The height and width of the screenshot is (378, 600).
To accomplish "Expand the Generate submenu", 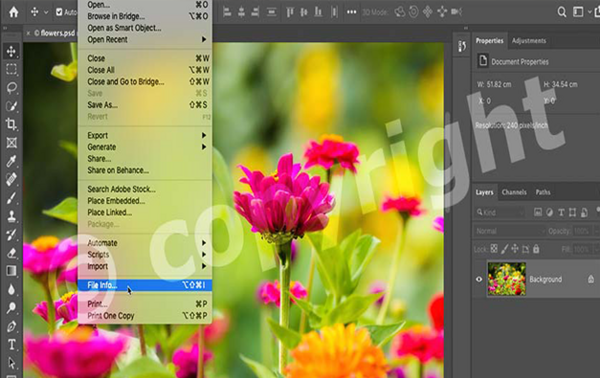I will pos(145,147).
